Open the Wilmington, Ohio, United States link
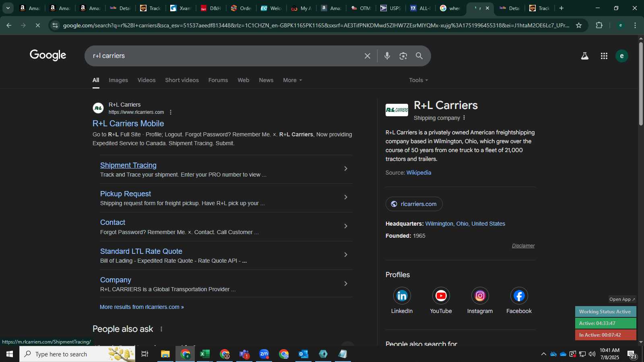 (x=465, y=224)
